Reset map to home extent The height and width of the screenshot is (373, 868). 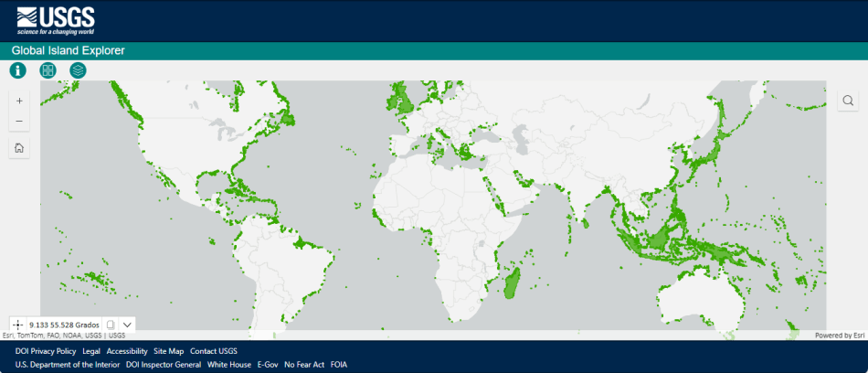click(19, 148)
